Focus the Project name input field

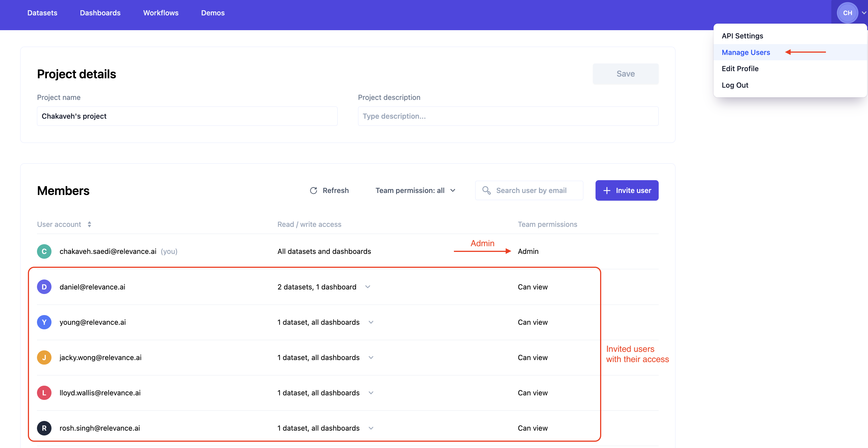click(x=187, y=116)
